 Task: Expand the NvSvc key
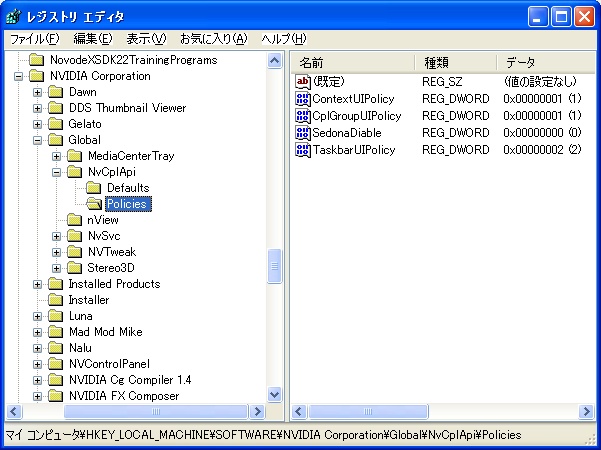tap(56, 236)
